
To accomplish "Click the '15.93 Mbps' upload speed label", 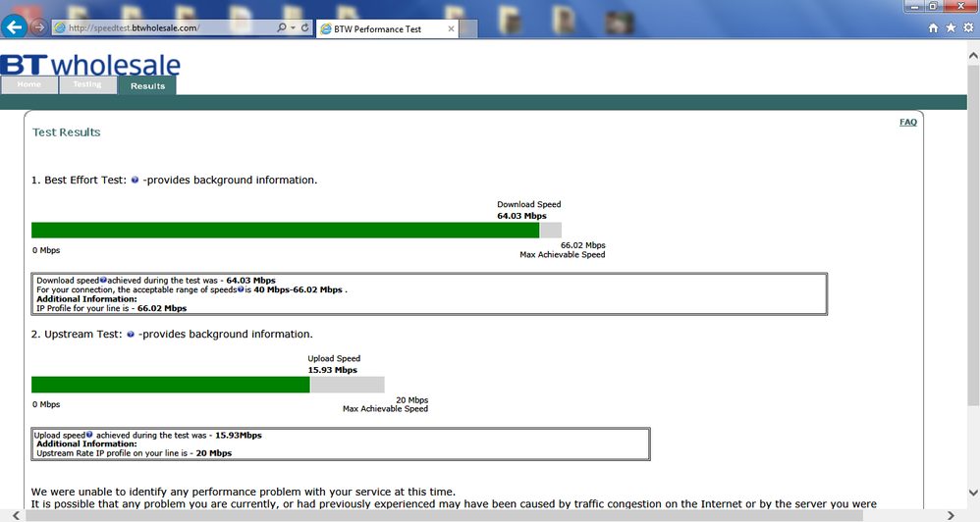I will pos(333,370).
